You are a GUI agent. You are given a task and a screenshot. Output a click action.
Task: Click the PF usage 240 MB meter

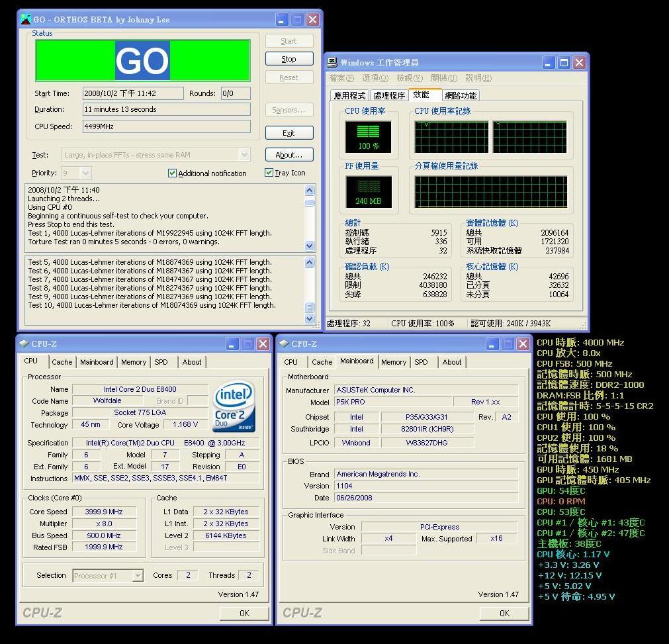(368, 192)
